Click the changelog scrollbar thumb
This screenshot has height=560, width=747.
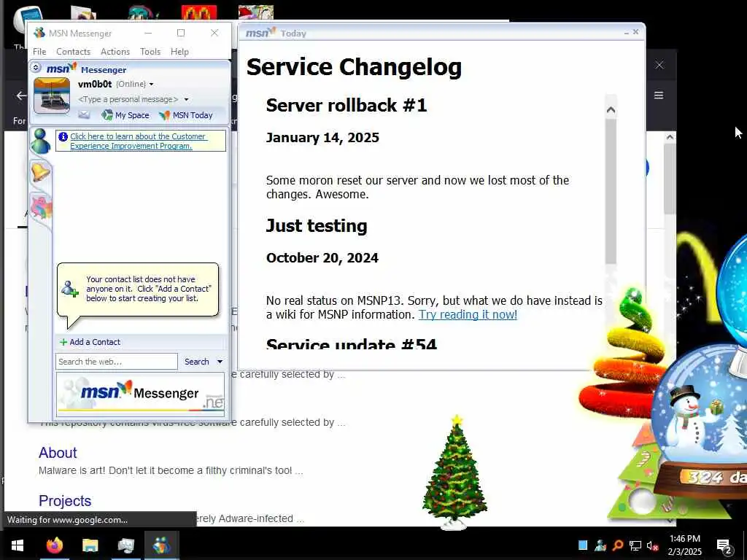pos(611,190)
